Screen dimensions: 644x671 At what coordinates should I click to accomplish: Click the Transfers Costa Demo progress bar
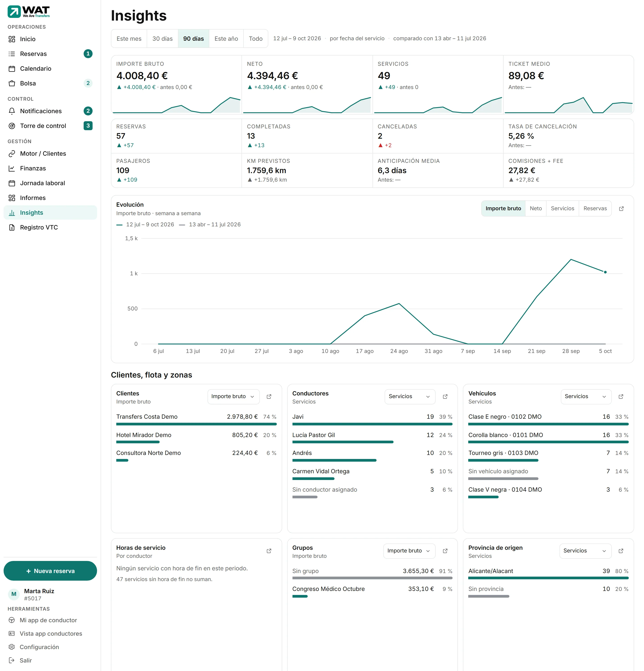click(x=196, y=424)
